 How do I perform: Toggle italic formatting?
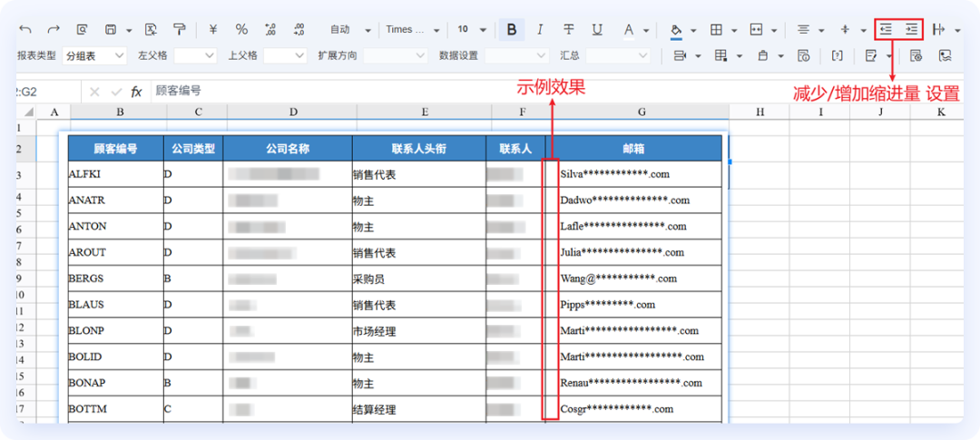point(540,29)
